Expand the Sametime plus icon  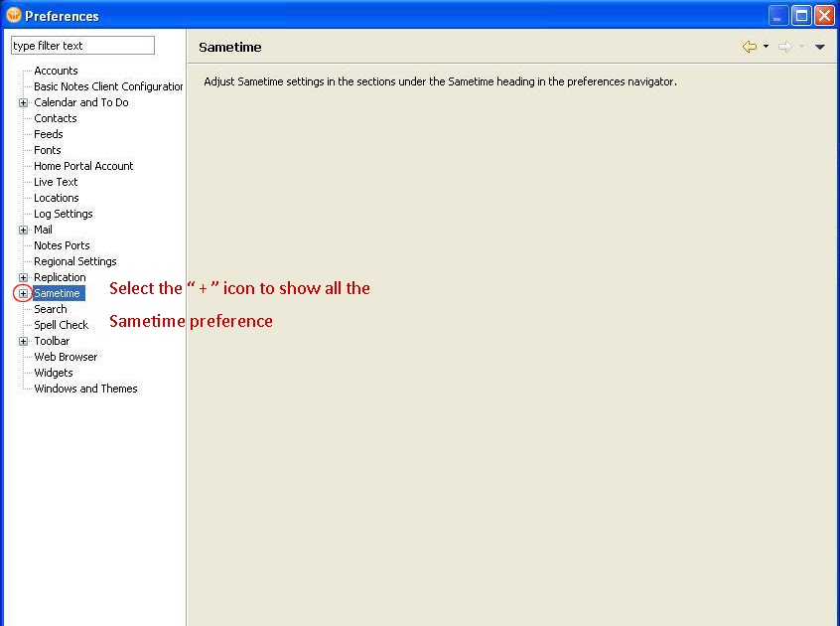pos(23,294)
